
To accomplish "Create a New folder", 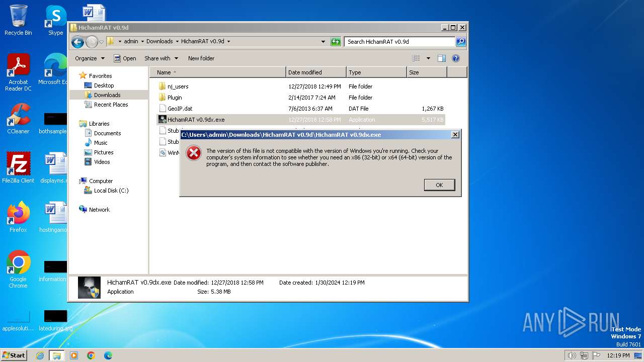I will coord(201,58).
